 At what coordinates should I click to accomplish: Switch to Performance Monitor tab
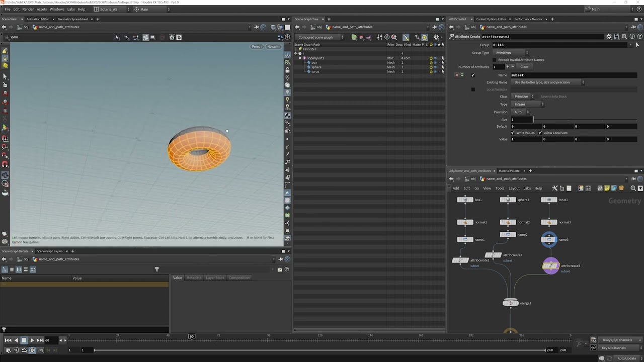[528, 19]
